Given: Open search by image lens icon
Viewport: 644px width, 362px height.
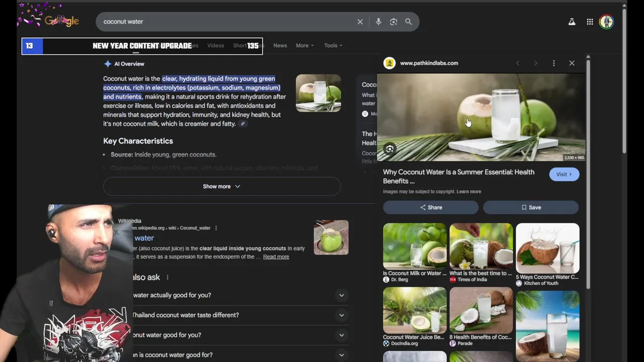Looking at the screenshot, I should [393, 22].
